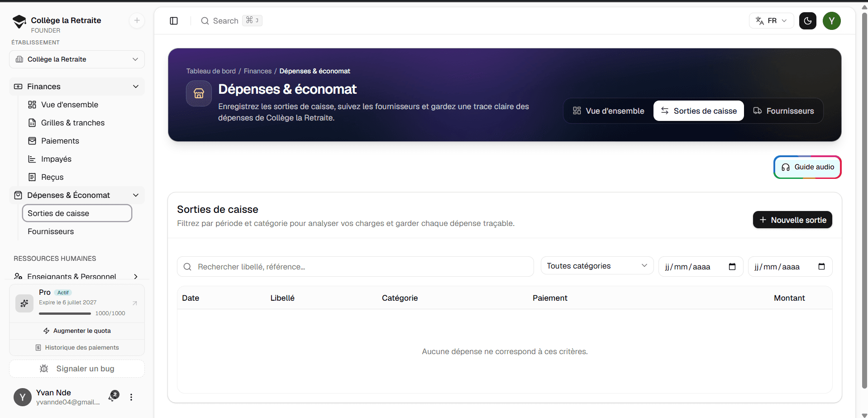Viewport: 868px width, 418px height.
Task: Open notifications bell with badge 2
Action: [113, 396]
